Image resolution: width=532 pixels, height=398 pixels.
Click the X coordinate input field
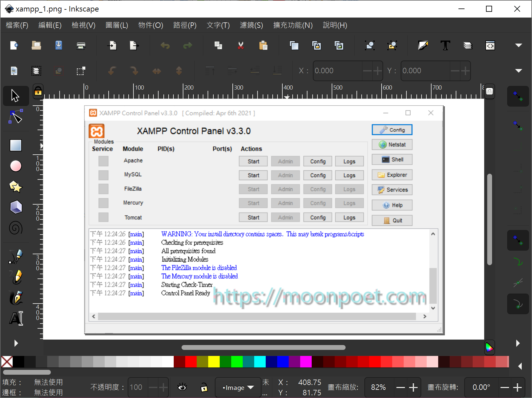click(x=337, y=71)
